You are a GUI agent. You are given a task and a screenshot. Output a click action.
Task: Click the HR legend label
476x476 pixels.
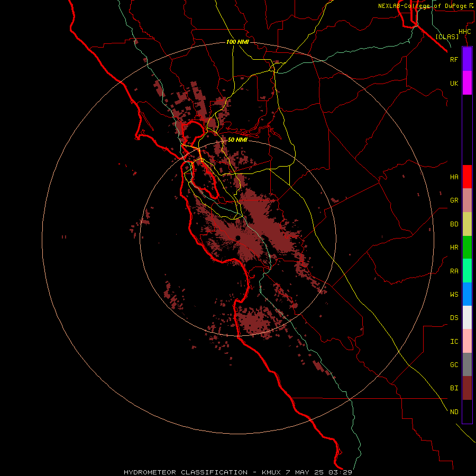(x=454, y=248)
